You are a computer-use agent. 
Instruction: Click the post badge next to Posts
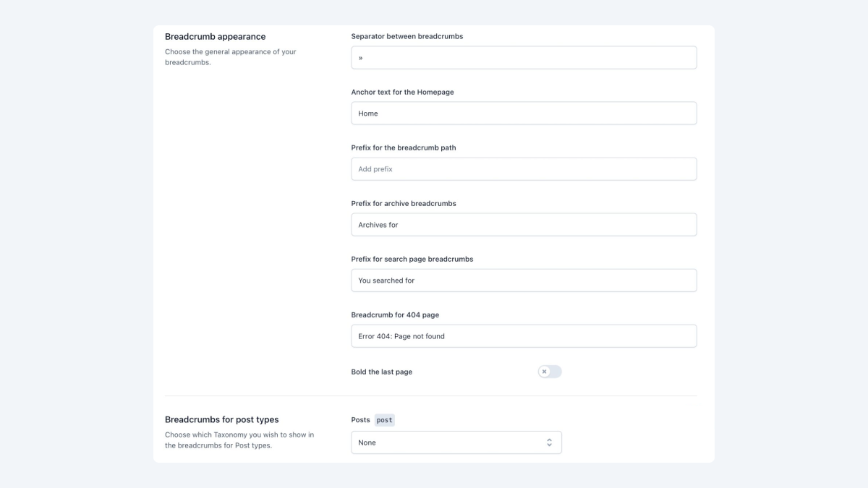(384, 419)
